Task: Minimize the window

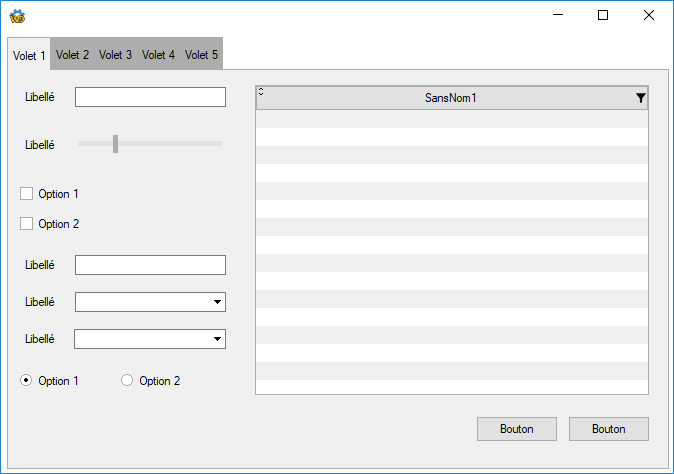Action: [x=556, y=15]
